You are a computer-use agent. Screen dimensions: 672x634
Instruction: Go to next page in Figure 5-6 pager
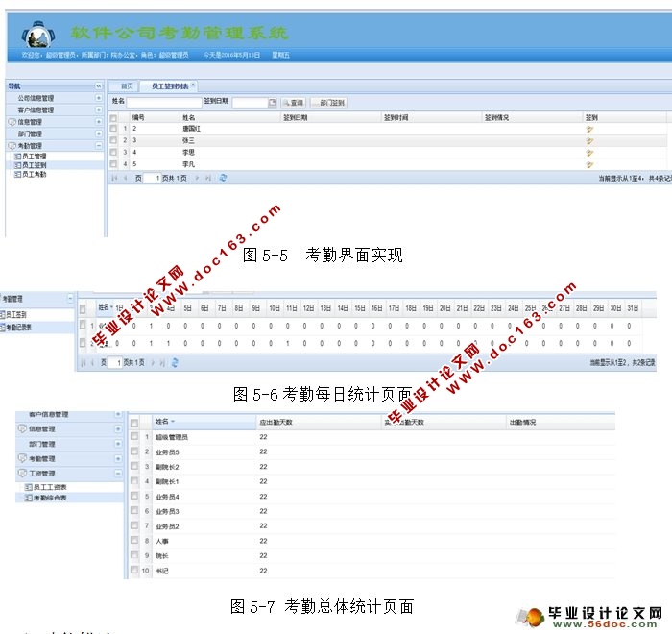153,363
